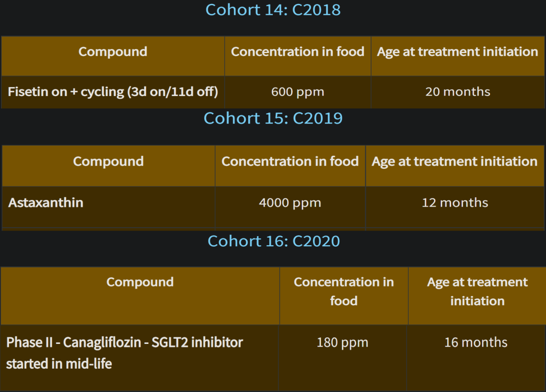Image resolution: width=546 pixels, height=392 pixels.
Task: Click the Cohort 15: C2019 heading
Action: click(273, 118)
